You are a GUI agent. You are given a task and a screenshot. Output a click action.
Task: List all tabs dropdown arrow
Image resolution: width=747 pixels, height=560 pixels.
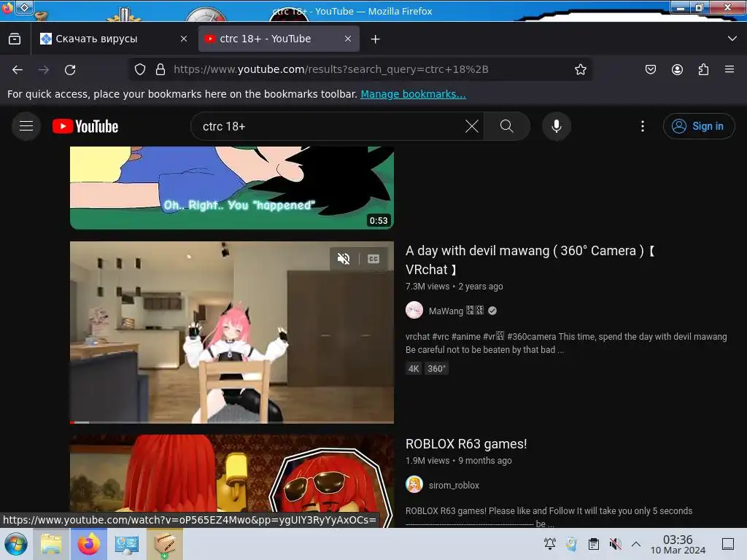coord(732,39)
